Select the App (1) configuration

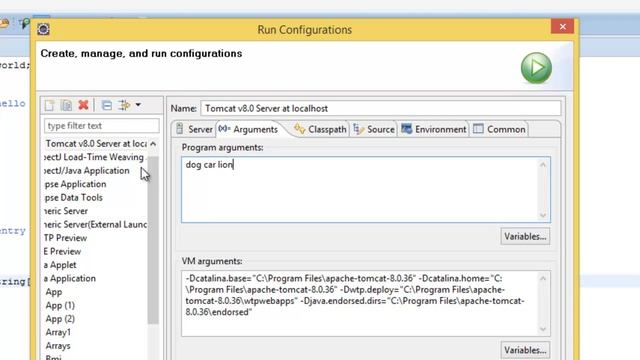(x=60, y=306)
